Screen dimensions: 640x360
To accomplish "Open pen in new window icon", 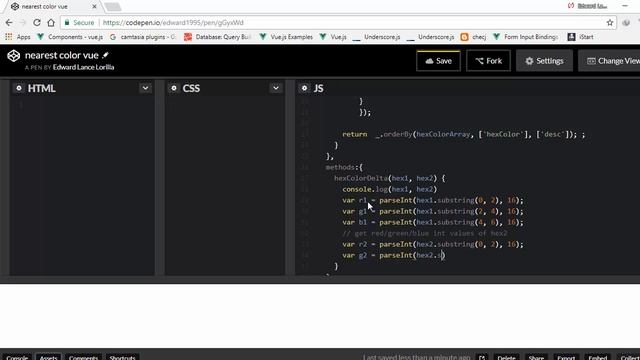I will pos(482,357).
